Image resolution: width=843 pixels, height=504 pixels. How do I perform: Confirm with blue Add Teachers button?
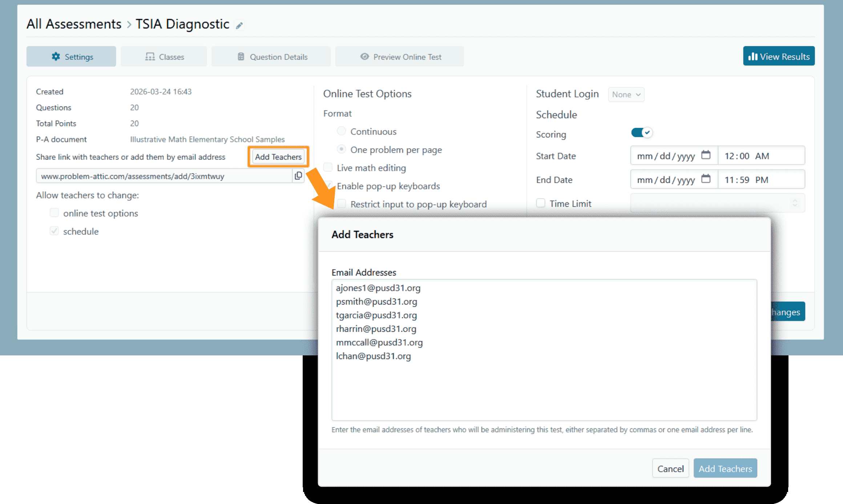725,468
